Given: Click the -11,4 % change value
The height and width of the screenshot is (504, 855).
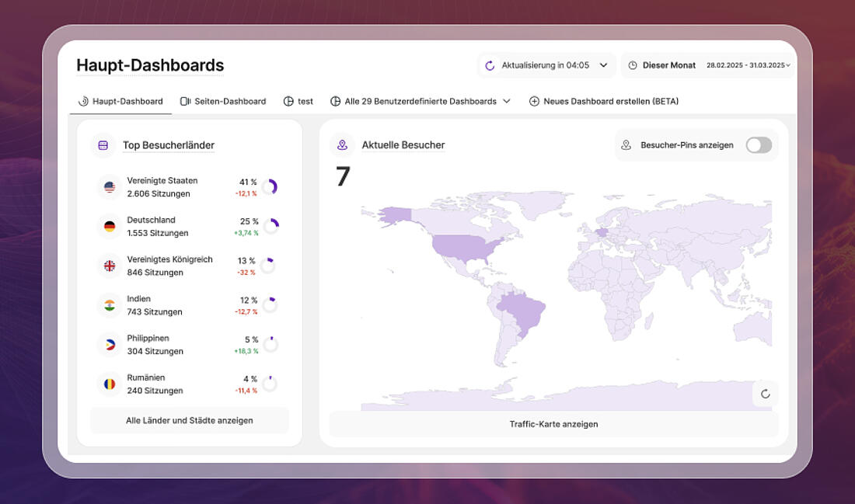Looking at the screenshot, I should coord(246,391).
